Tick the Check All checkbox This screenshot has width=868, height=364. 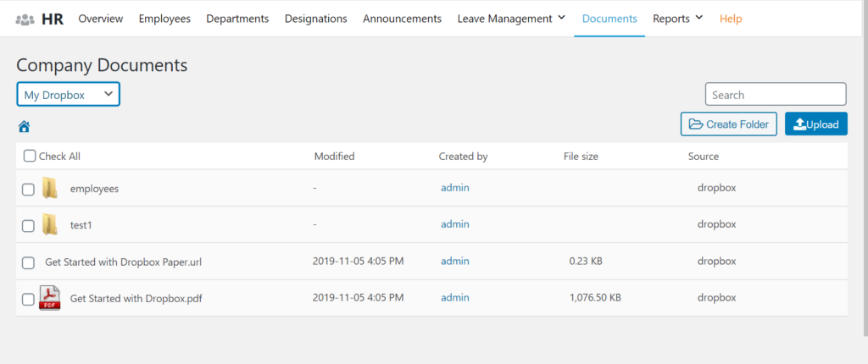(x=30, y=156)
